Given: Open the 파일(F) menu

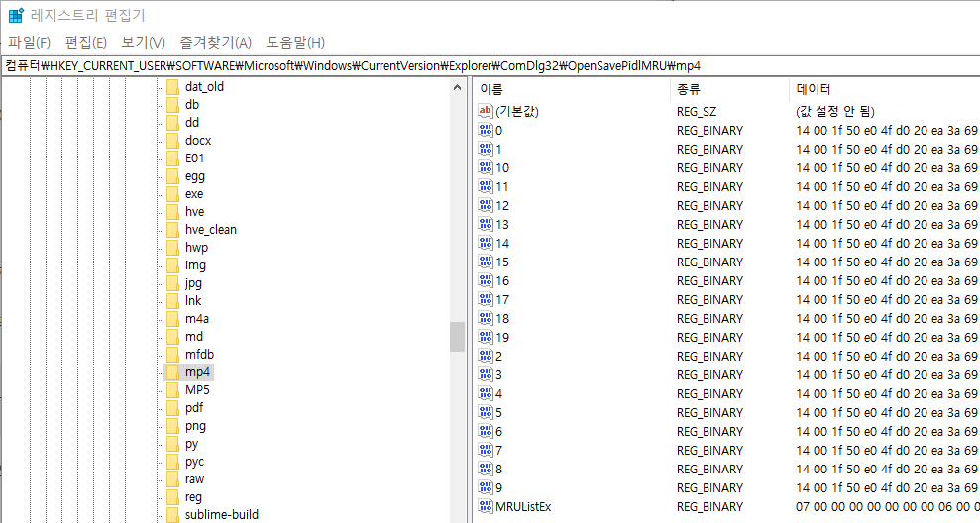Looking at the screenshot, I should click(30, 43).
